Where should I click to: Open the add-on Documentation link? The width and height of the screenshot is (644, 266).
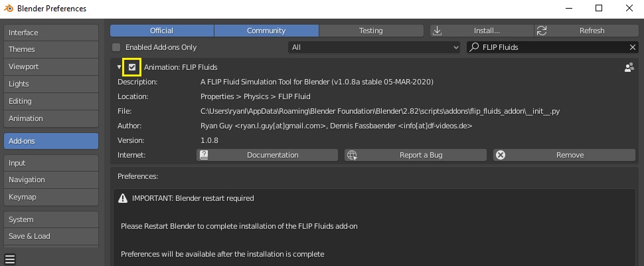coord(267,155)
